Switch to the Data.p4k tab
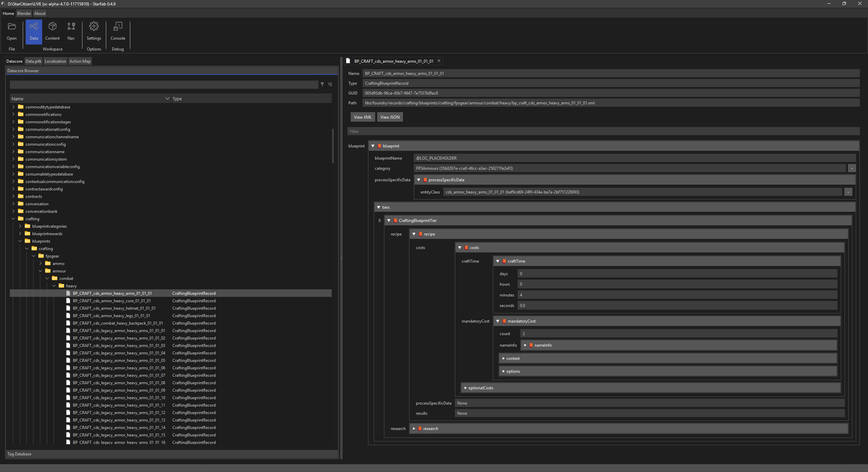The width and height of the screenshot is (868, 472). [x=33, y=61]
